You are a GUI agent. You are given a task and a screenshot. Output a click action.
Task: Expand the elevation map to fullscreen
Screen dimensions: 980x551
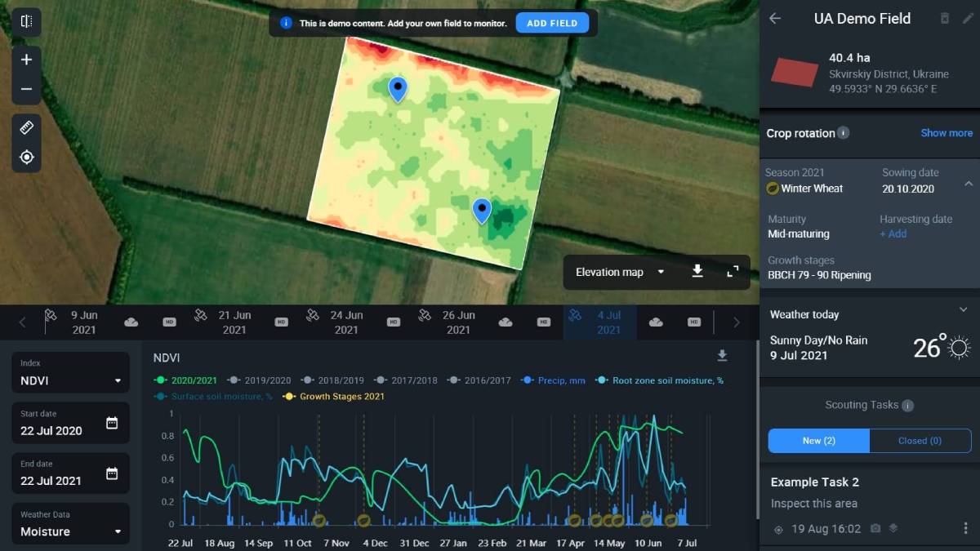point(733,271)
